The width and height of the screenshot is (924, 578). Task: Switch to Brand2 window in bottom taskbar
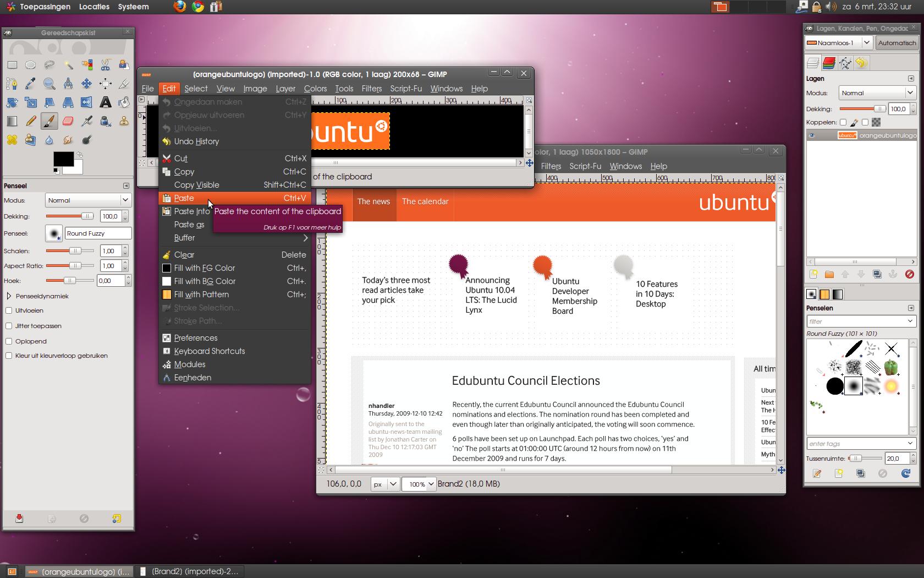pos(189,571)
